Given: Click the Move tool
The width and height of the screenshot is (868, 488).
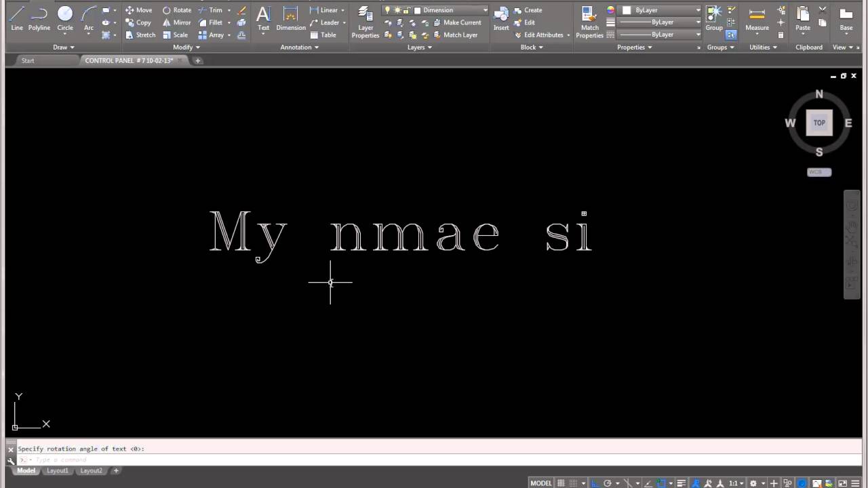Looking at the screenshot, I should coord(139,10).
